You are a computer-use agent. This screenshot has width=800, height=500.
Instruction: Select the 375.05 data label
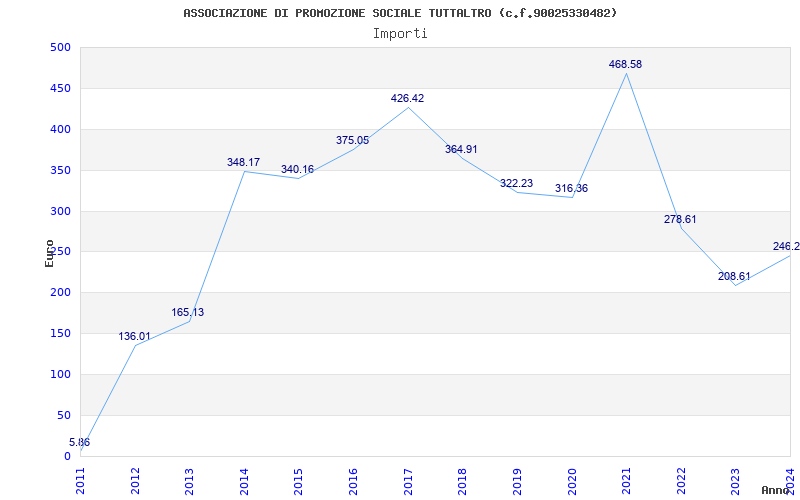pos(352,140)
